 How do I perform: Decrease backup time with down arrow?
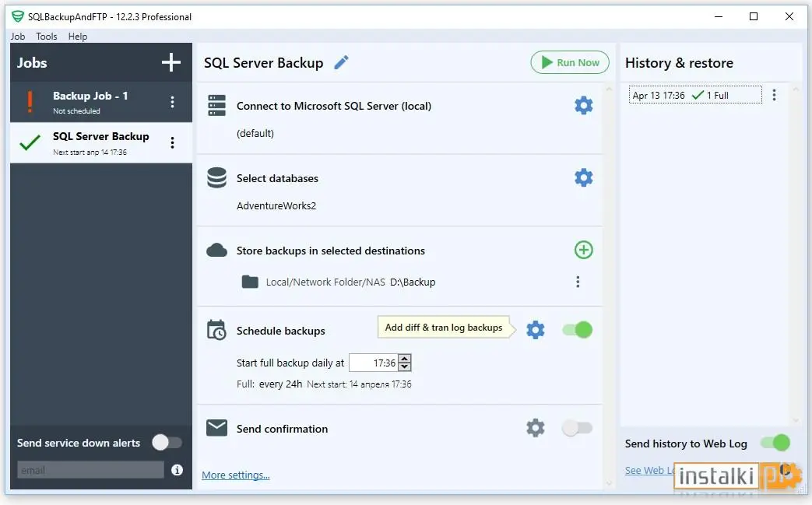click(x=405, y=366)
